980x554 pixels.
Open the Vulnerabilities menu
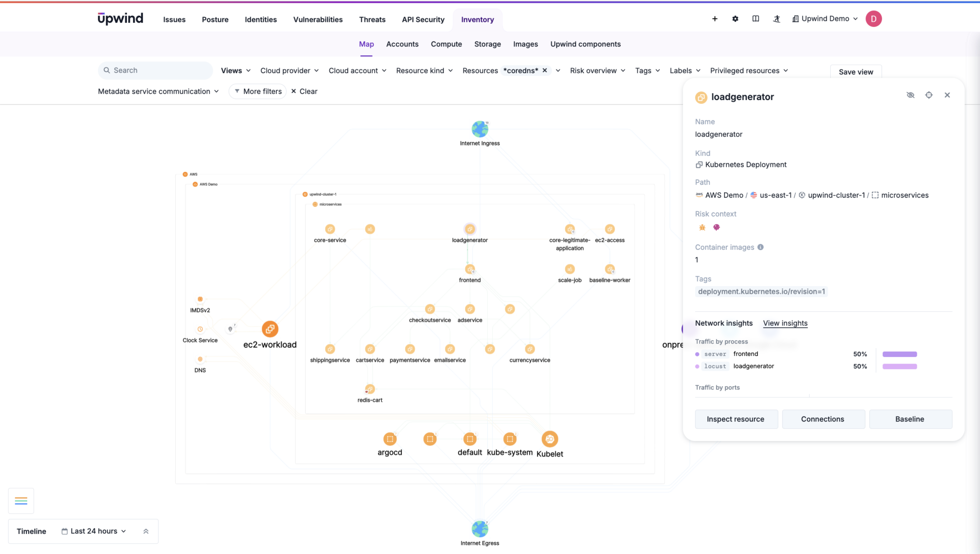[x=318, y=20]
